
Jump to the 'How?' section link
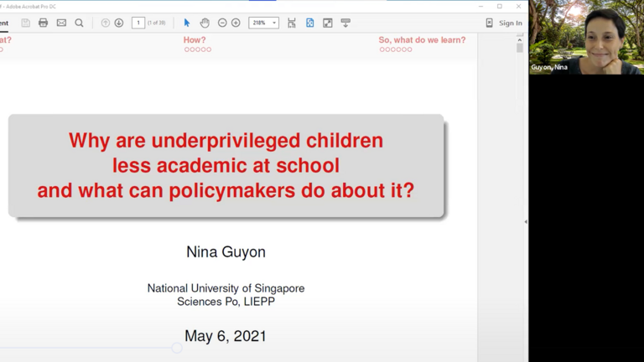pyautogui.click(x=195, y=39)
